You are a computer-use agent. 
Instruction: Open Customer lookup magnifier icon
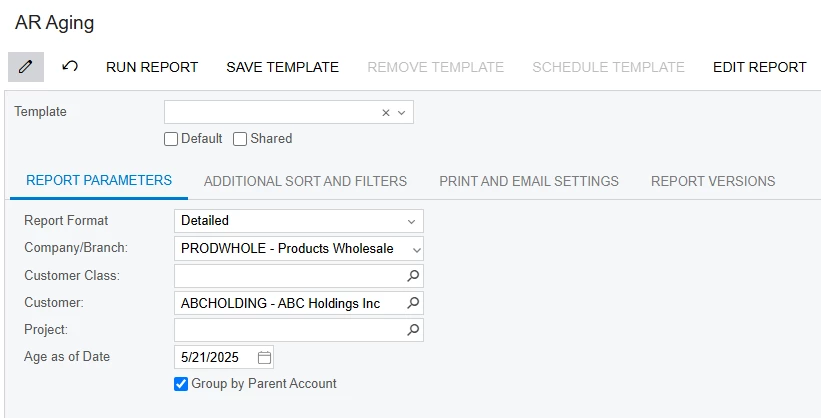tap(413, 303)
